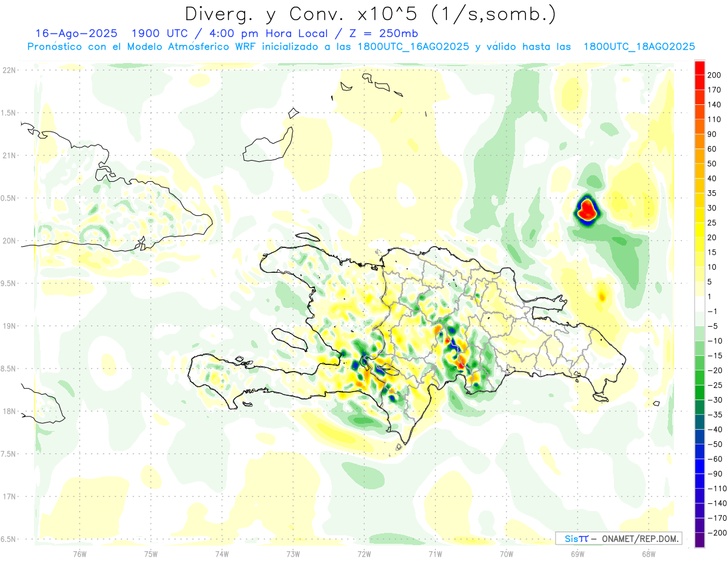Click the small orange spot northeast of Hispaniola

(602, 296)
